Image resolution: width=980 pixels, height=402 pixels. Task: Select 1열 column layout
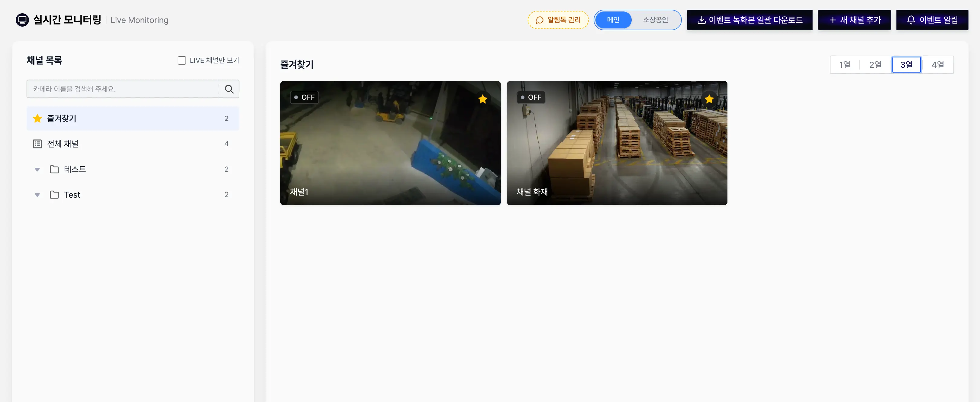tap(845, 65)
